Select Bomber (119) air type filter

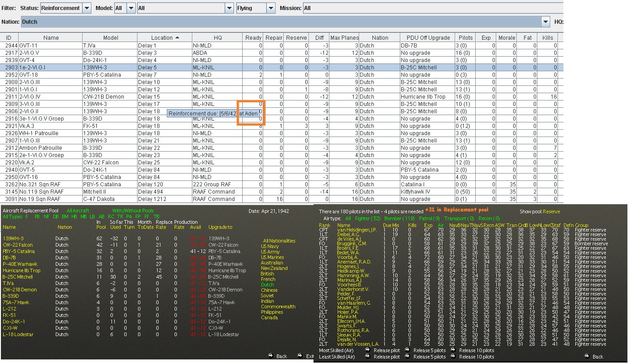[x=399, y=219]
